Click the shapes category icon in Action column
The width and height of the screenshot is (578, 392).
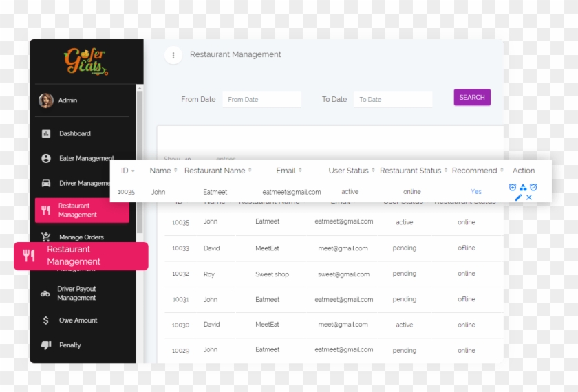point(523,188)
